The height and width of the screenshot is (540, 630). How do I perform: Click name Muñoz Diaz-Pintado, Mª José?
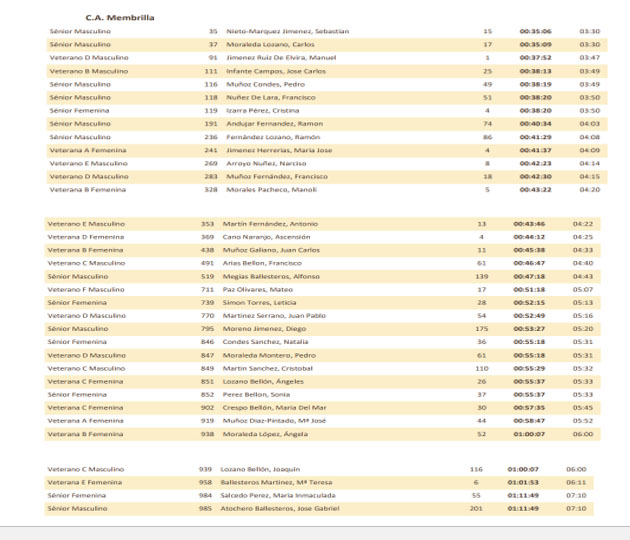coord(274,421)
